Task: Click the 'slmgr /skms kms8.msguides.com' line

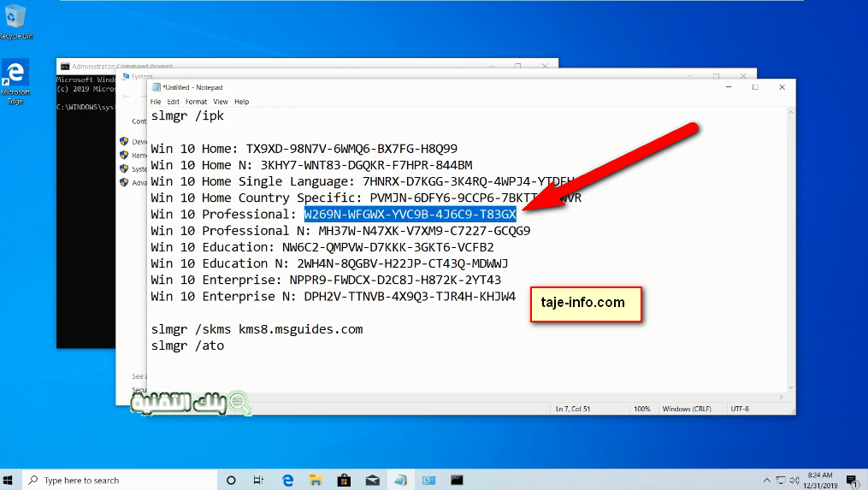Action: click(x=257, y=329)
